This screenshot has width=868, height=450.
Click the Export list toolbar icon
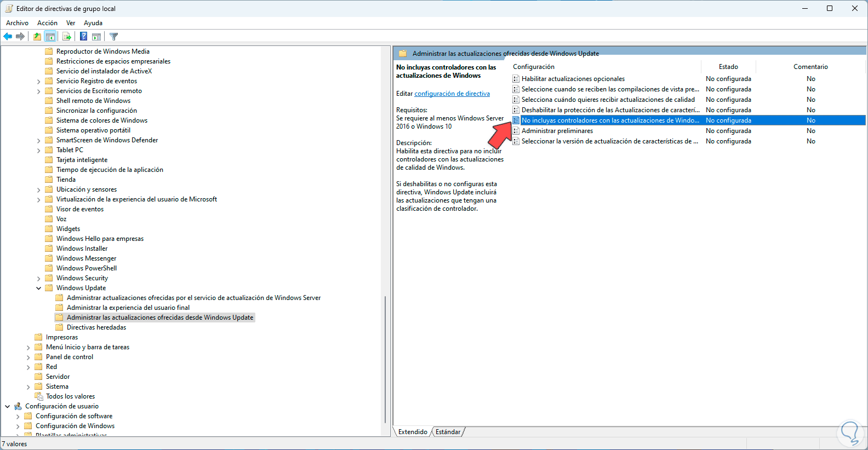(x=67, y=37)
